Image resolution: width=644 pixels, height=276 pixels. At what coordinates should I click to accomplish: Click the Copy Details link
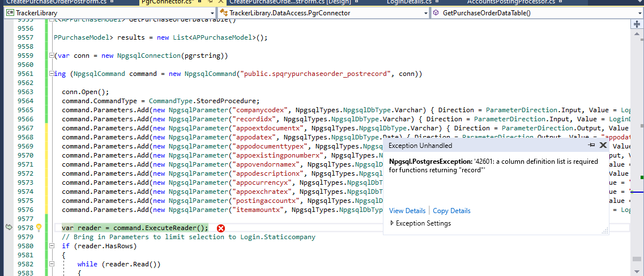(x=451, y=211)
